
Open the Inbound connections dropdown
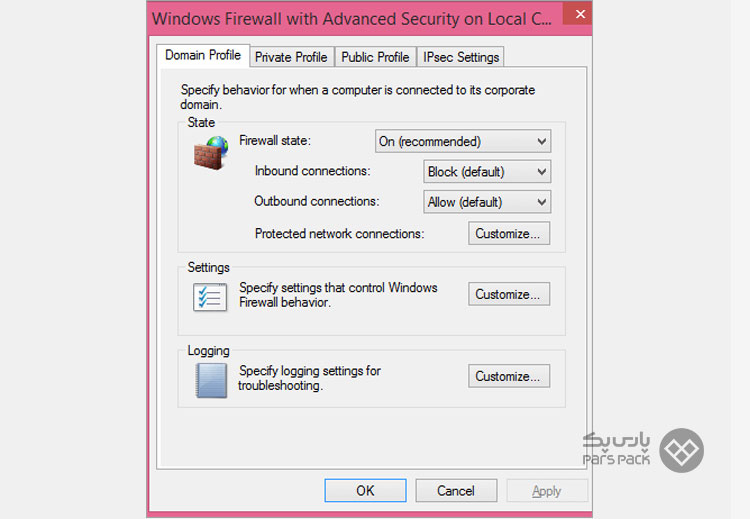pyautogui.click(x=487, y=171)
